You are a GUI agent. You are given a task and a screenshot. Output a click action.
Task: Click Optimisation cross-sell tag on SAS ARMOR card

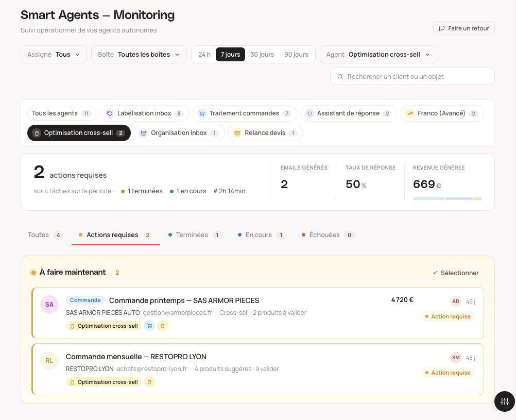pos(104,326)
